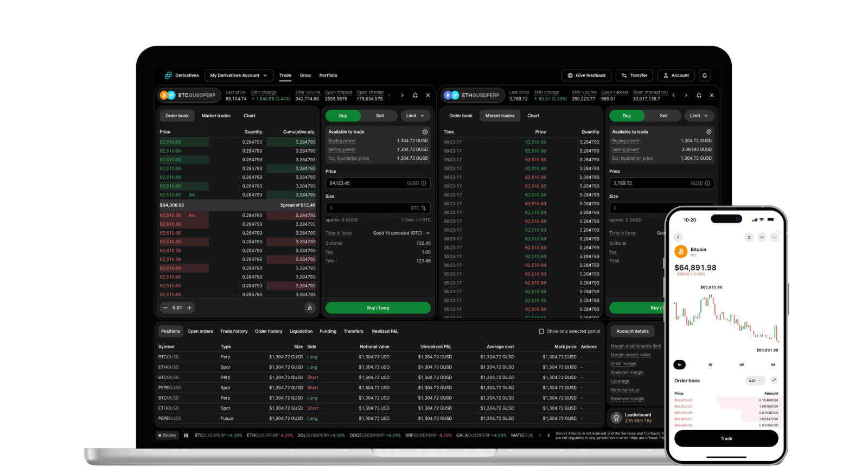Open Limit order type dropdown in ETH panel
868x467 pixels.
click(699, 116)
